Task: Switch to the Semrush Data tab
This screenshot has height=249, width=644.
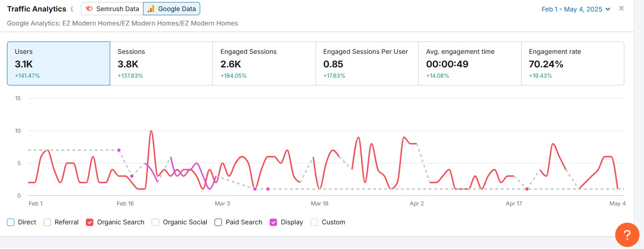Action: coord(112,9)
